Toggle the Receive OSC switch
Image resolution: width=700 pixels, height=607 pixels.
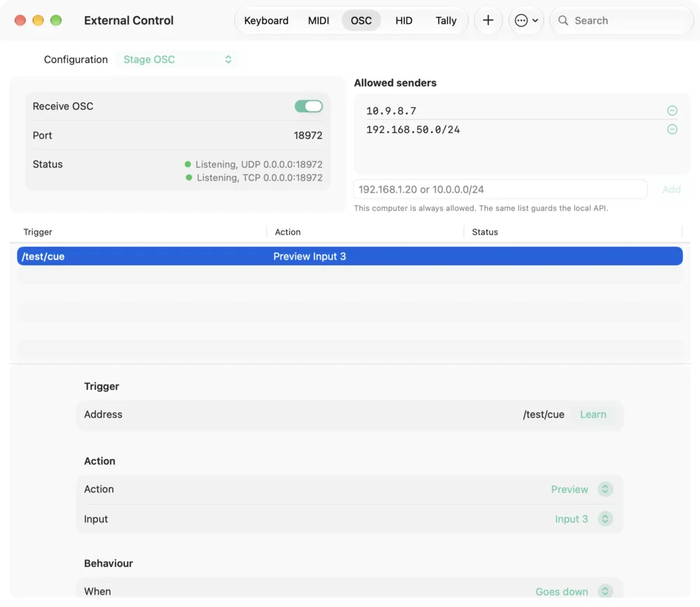pos(309,106)
